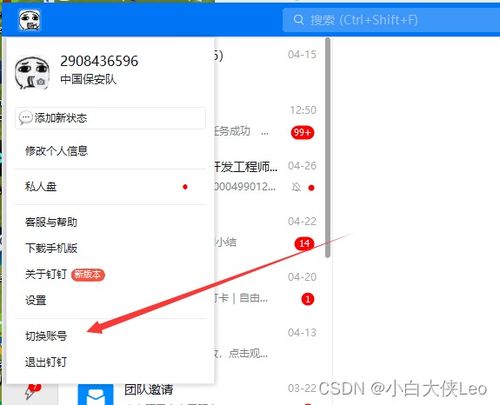The width and height of the screenshot is (500, 405).
Task: Focus the search box (Ctrl+Shift+F)
Action: [x=391, y=20]
